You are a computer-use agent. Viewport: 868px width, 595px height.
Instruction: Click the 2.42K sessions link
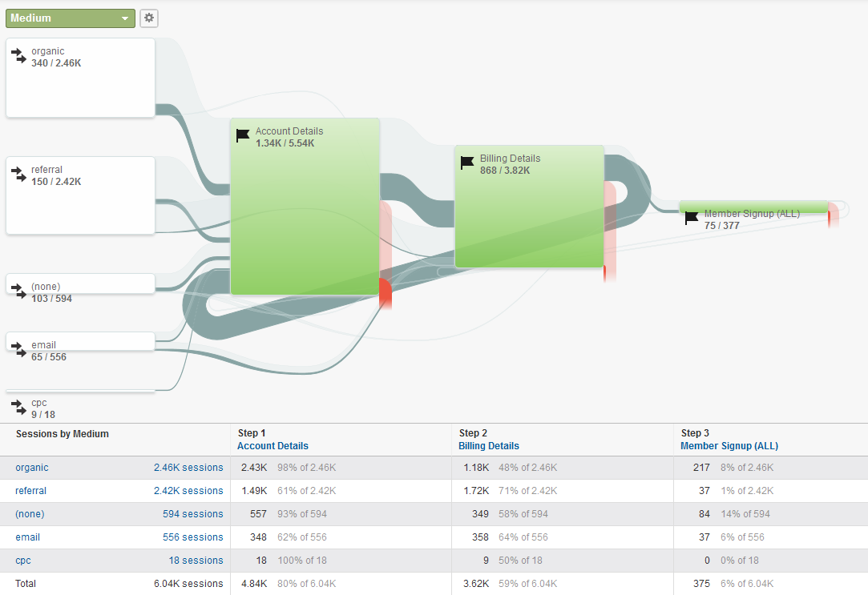(189, 491)
